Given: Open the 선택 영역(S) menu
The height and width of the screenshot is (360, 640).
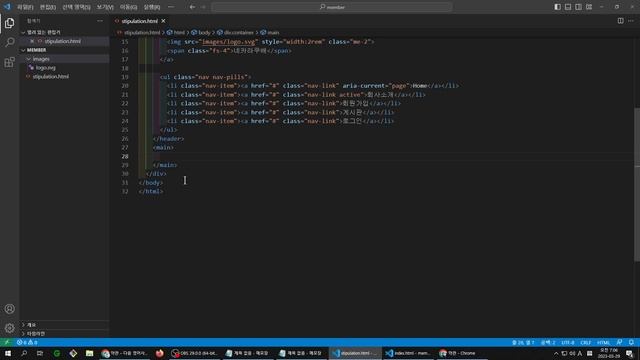Looking at the screenshot, I should coord(76,7).
